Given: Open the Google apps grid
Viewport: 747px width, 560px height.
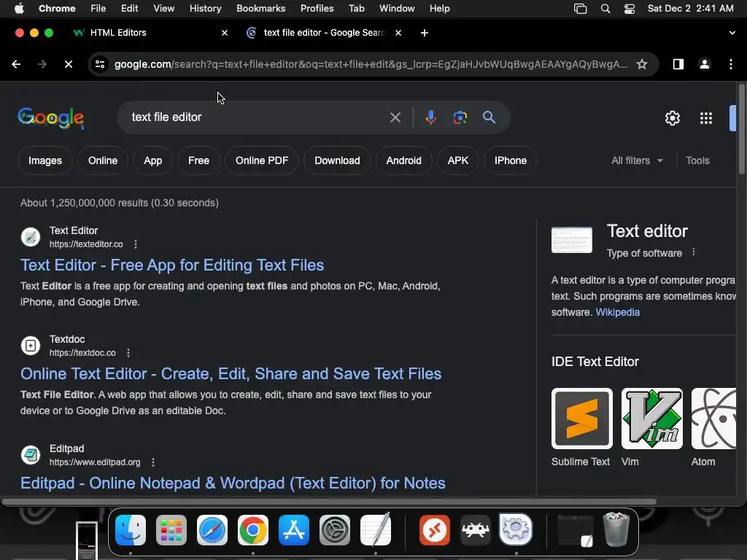Looking at the screenshot, I should 706,118.
